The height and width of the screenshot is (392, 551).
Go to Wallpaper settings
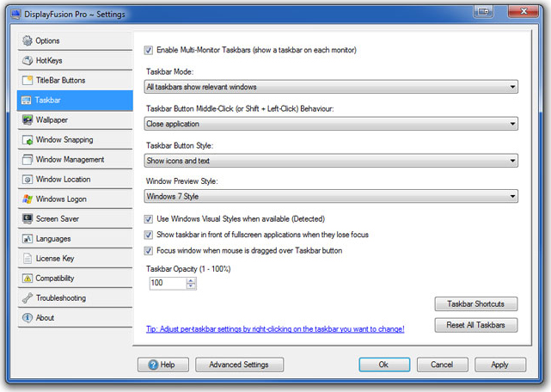point(75,119)
